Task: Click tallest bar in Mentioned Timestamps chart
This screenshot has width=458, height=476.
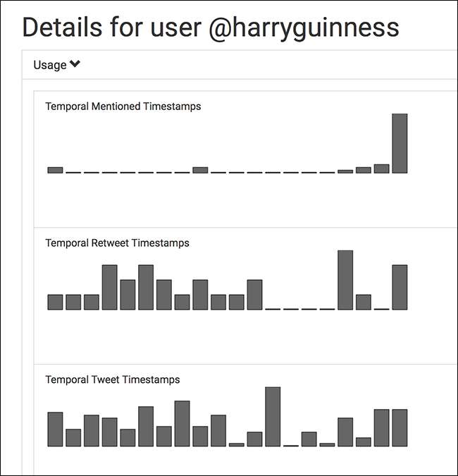Action: coord(400,143)
